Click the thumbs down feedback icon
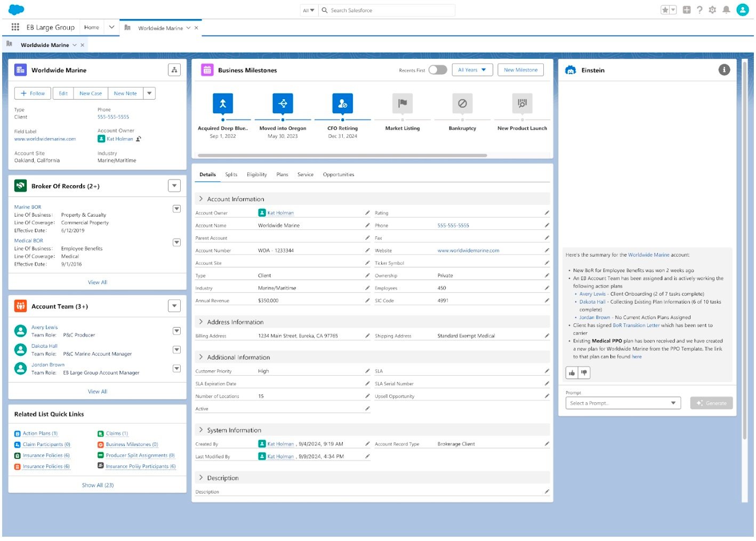 pyautogui.click(x=584, y=373)
